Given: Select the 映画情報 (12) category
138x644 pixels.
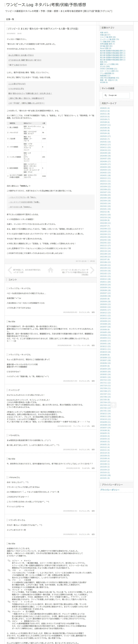Looking at the screenshot, I should click(x=105, y=75).
